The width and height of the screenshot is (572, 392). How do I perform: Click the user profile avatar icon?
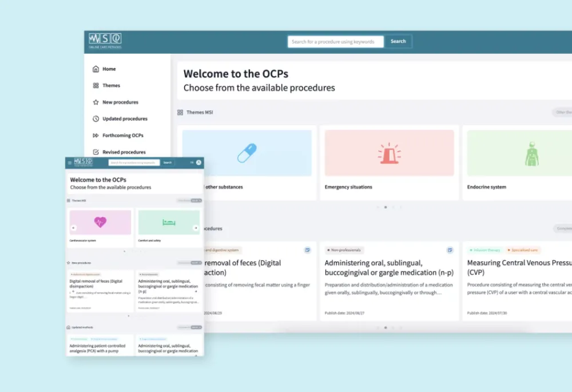pyautogui.click(x=198, y=163)
